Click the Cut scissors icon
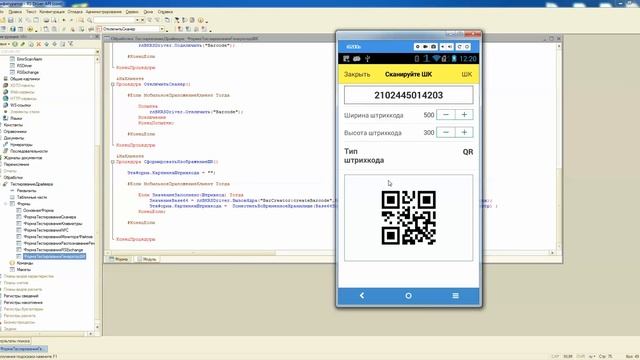The image size is (640, 360). (x=20, y=20)
